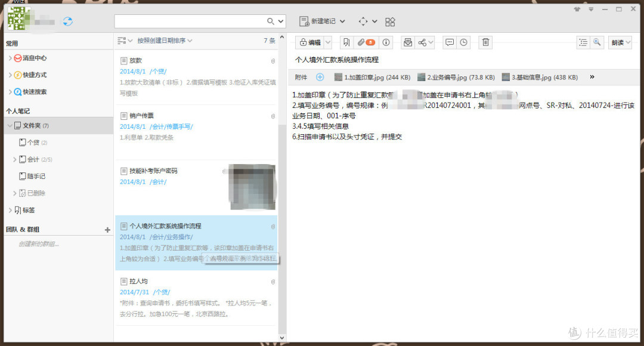The image size is (644, 346).
Task: Click the fullscreen crosshair view icon
Action: point(363,21)
